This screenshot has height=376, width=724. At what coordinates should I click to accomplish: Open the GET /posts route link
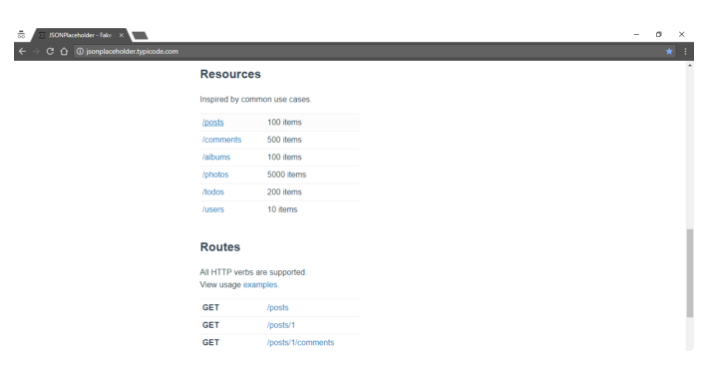pos(278,308)
